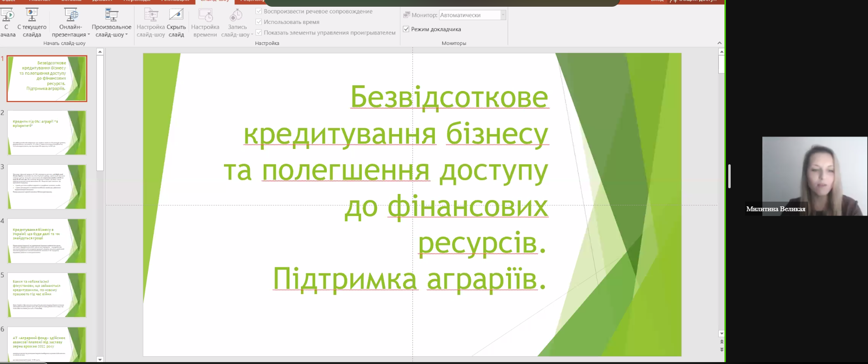868x364 pixels.
Task: Go to previous slide double-arrow button
Action: (722, 342)
